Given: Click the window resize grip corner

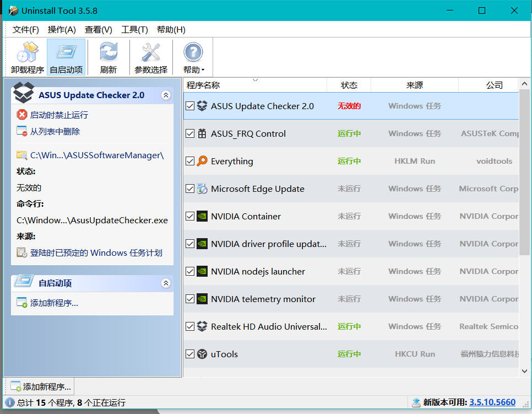Looking at the screenshot, I should click(526, 405).
